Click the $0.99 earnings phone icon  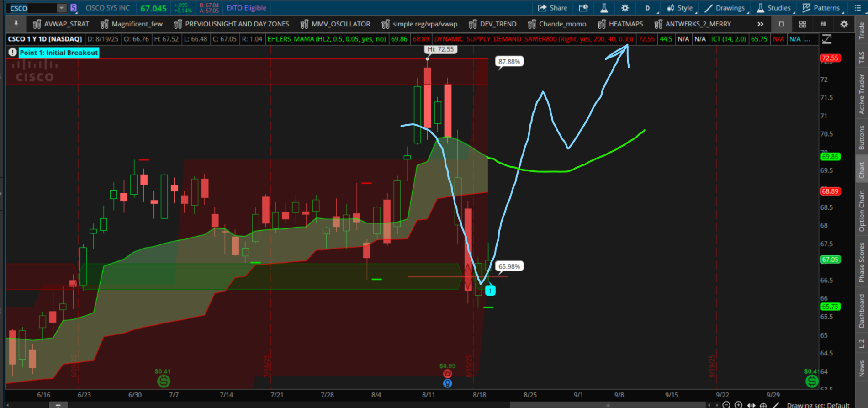(447, 374)
